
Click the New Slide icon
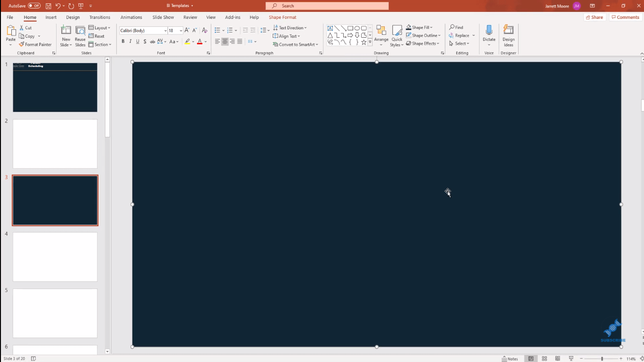pos(66,31)
